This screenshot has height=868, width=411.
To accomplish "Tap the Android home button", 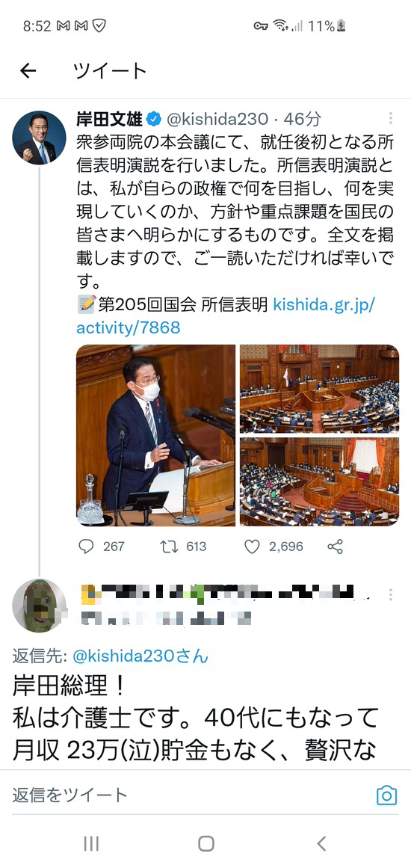I will pyautogui.click(x=205, y=843).
